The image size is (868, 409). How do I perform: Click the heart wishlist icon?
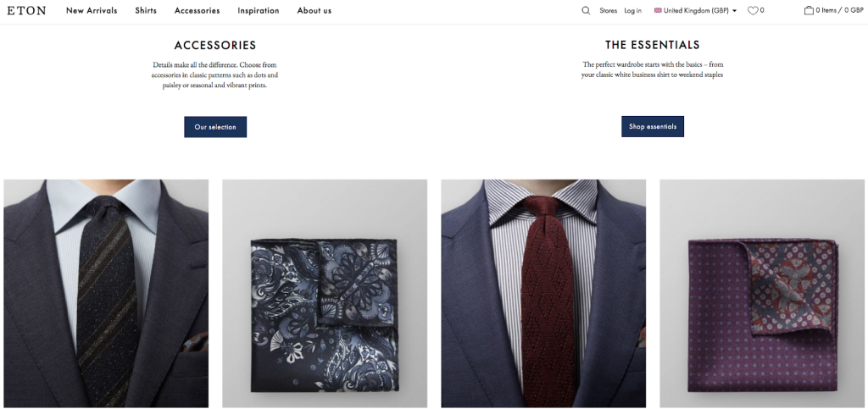753,10
